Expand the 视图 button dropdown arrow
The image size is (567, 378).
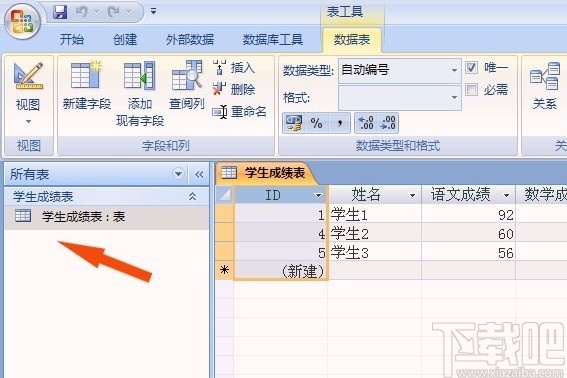tap(28, 122)
